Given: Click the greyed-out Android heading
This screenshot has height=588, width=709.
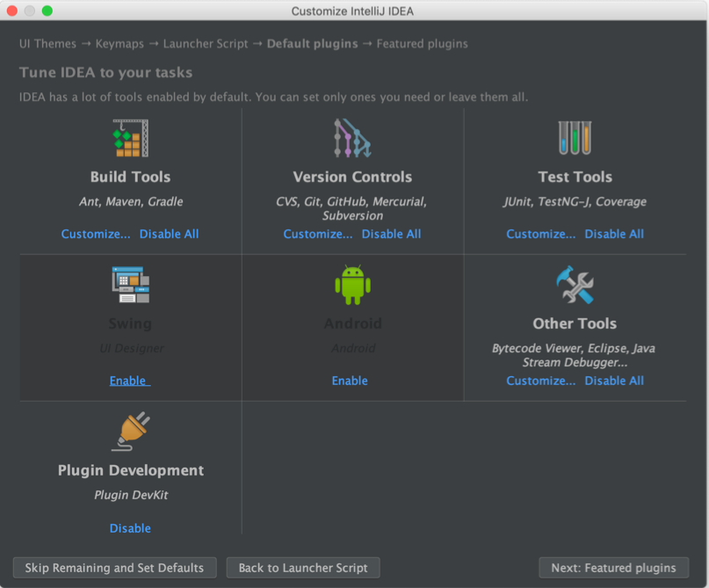Looking at the screenshot, I should [x=352, y=323].
